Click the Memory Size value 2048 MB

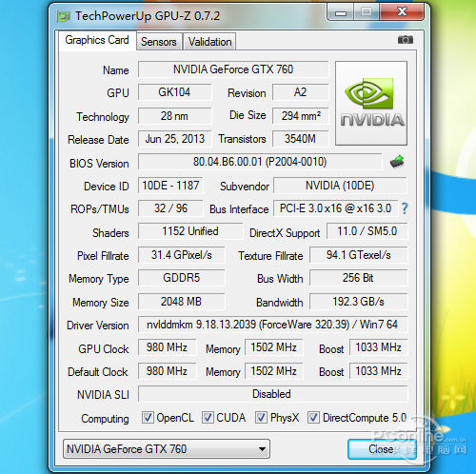(x=182, y=302)
